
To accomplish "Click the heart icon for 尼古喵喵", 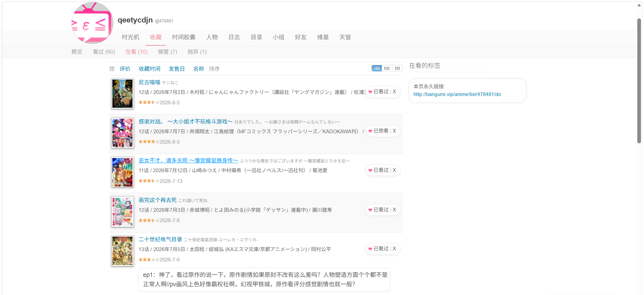I will point(370,92).
